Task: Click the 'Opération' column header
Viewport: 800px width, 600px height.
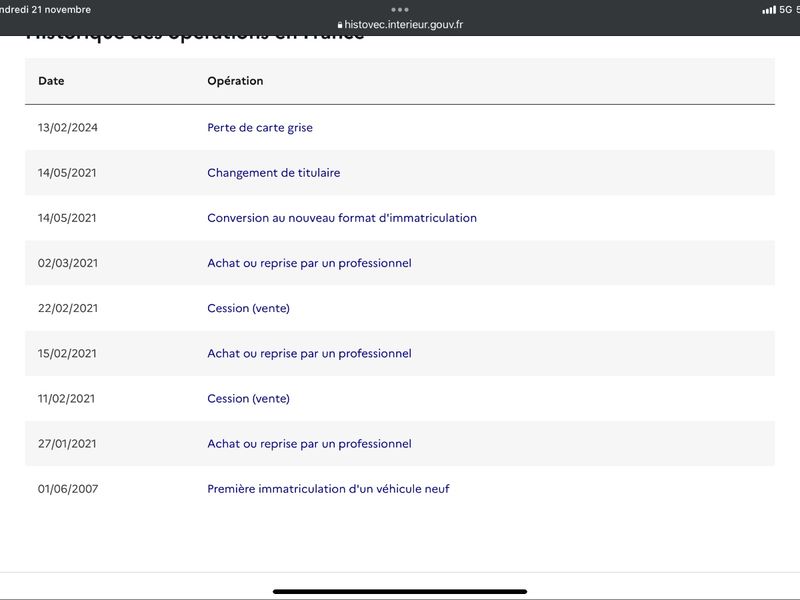Action: [x=235, y=81]
